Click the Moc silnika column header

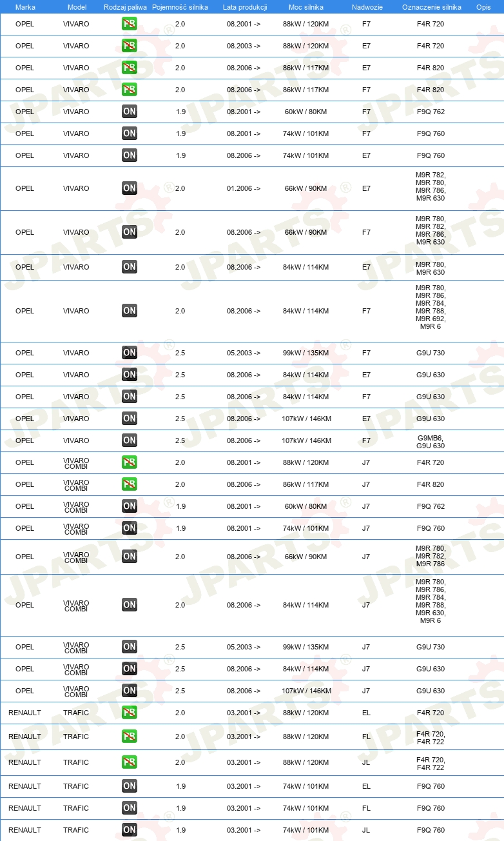306,7
